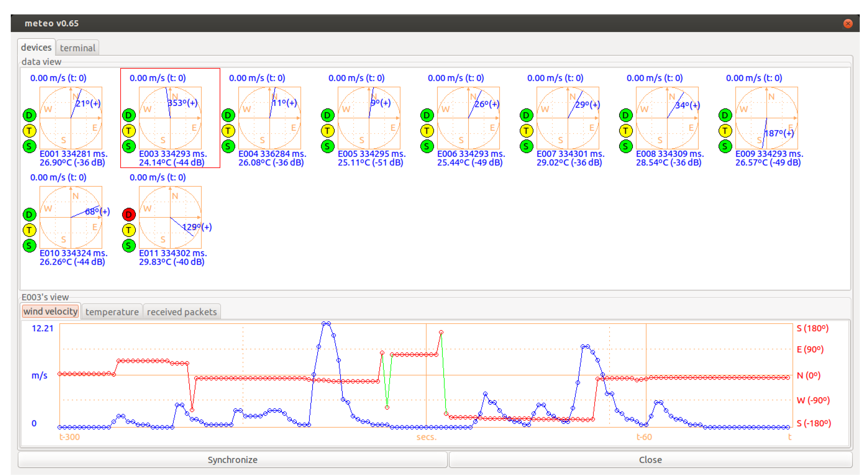Screen dimensions: 868x476
Task: Open the temperature graph tab
Action: [x=112, y=312]
